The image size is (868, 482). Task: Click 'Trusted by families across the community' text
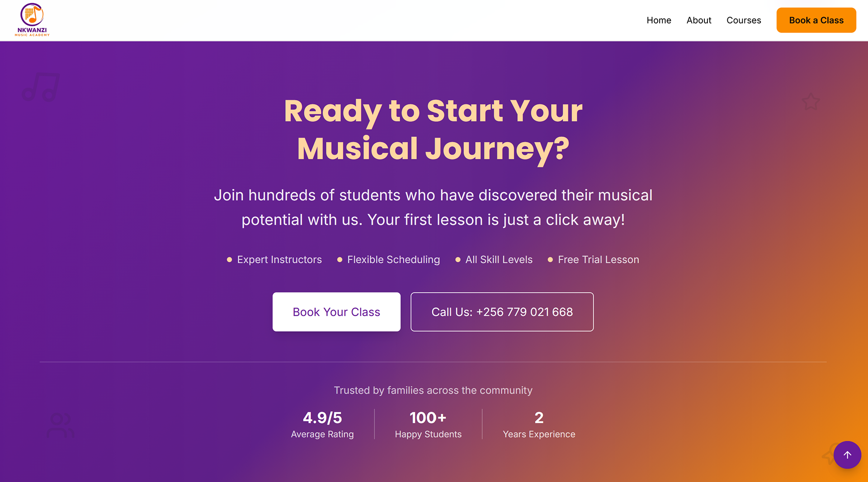click(433, 390)
